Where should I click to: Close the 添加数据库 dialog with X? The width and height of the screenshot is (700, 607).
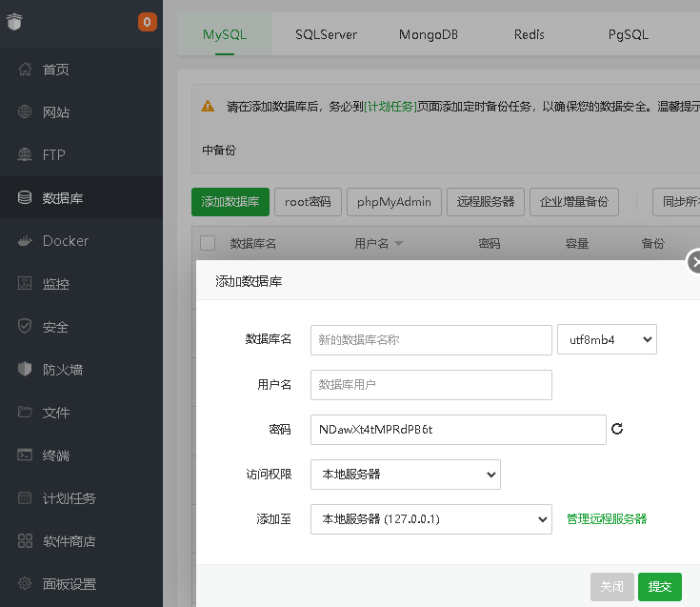click(694, 262)
